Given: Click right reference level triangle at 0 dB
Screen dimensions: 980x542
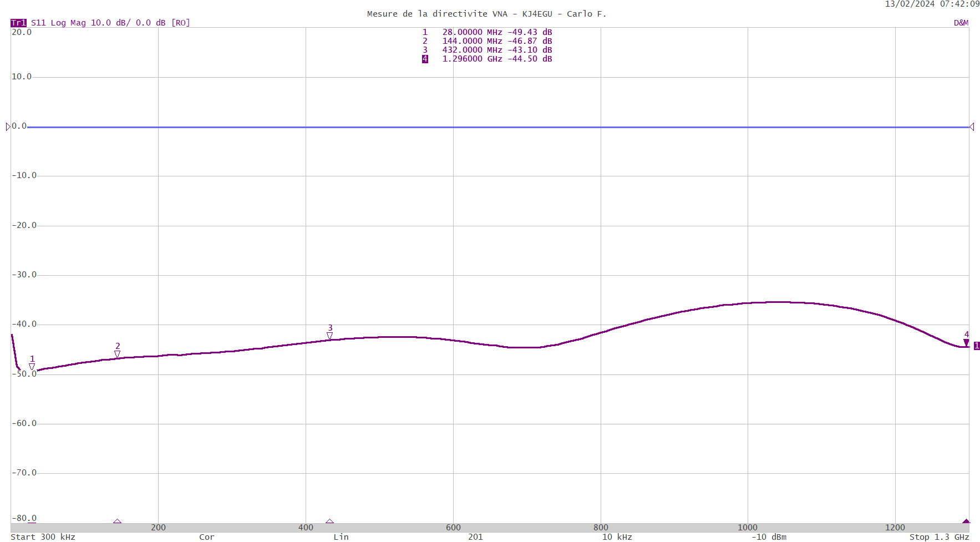Looking at the screenshot, I should click(x=972, y=127).
